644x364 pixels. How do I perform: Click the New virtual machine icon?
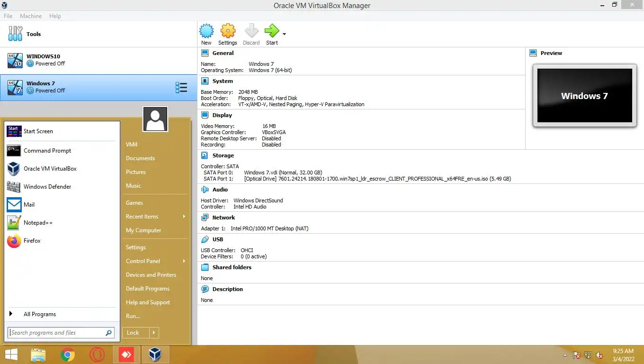click(206, 31)
